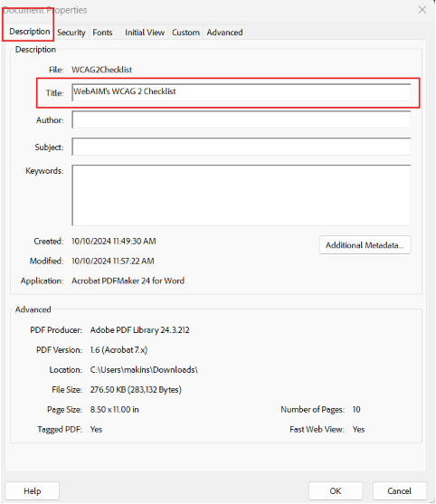Click into the Subject input field
The width and height of the screenshot is (436, 504).
tap(242, 147)
